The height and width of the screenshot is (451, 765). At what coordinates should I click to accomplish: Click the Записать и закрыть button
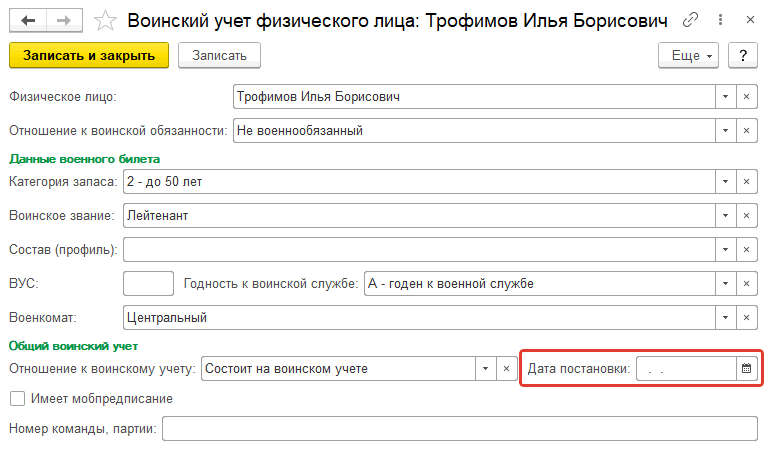pos(89,56)
